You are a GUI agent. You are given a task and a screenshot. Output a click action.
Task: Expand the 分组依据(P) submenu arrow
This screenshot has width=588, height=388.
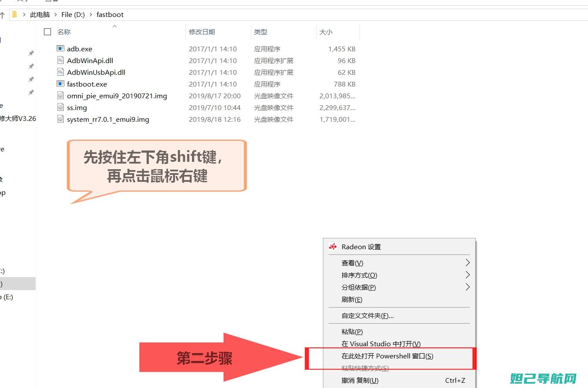[467, 287]
